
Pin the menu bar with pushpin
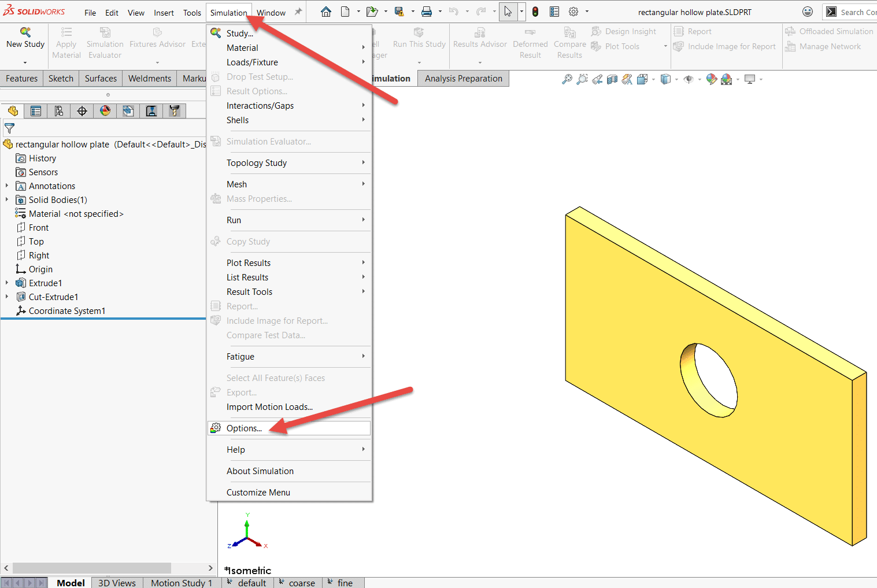298,12
